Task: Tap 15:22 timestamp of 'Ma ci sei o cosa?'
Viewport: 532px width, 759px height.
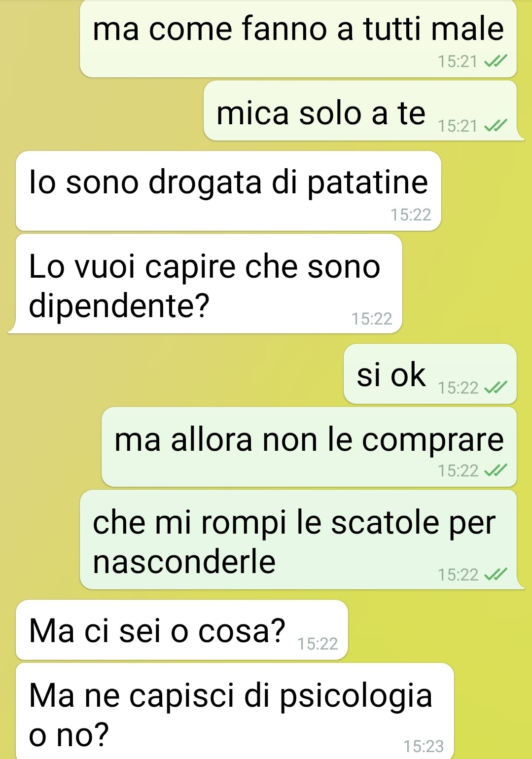Action: 318,644
